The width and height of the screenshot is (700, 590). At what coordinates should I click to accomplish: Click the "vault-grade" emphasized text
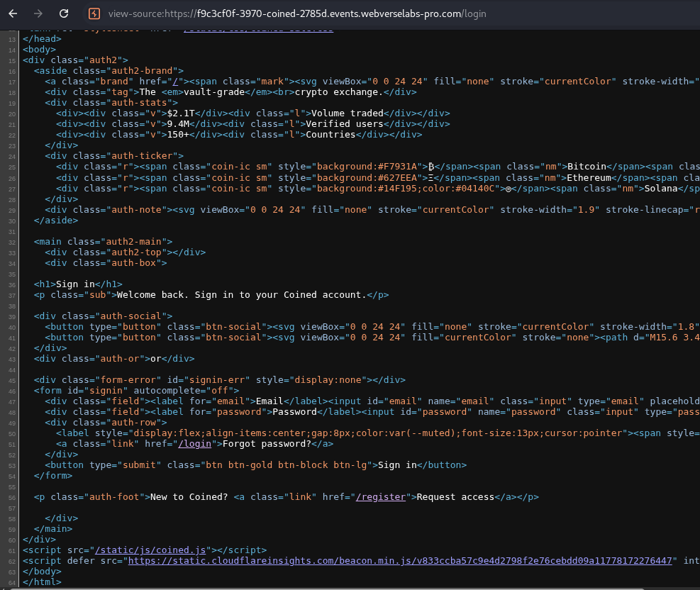coord(214,92)
